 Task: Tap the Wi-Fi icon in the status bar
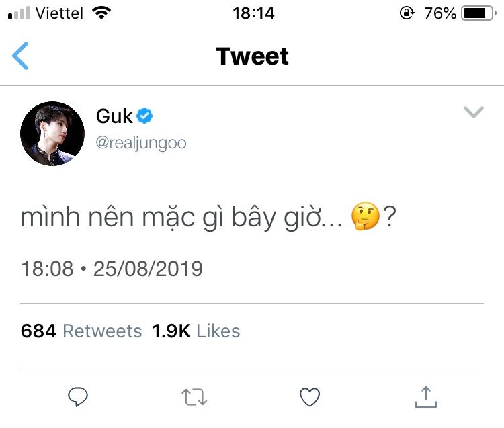coord(102,13)
